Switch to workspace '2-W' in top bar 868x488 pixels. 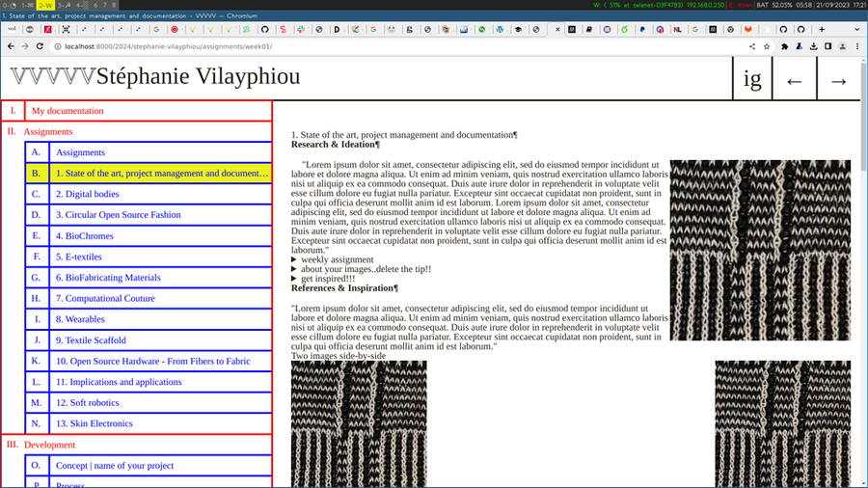(x=44, y=5)
